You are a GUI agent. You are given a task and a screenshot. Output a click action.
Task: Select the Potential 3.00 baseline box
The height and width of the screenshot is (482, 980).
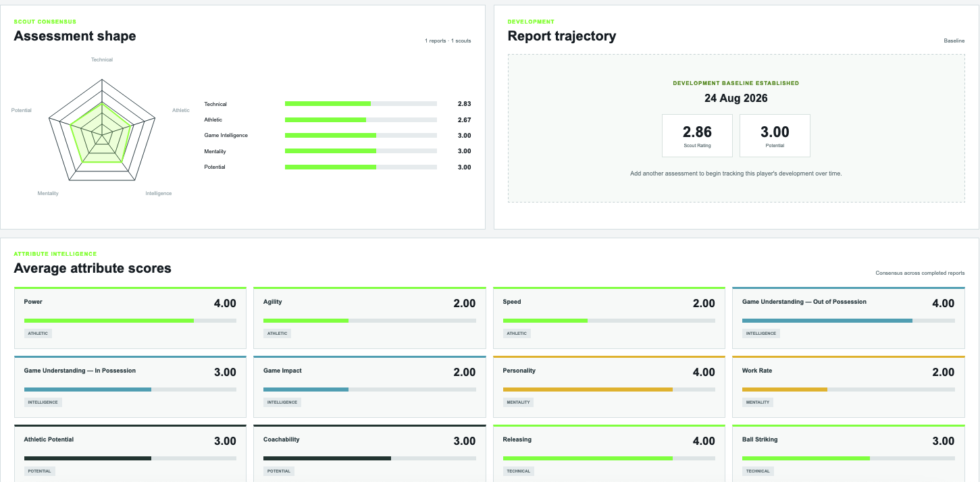(775, 136)
